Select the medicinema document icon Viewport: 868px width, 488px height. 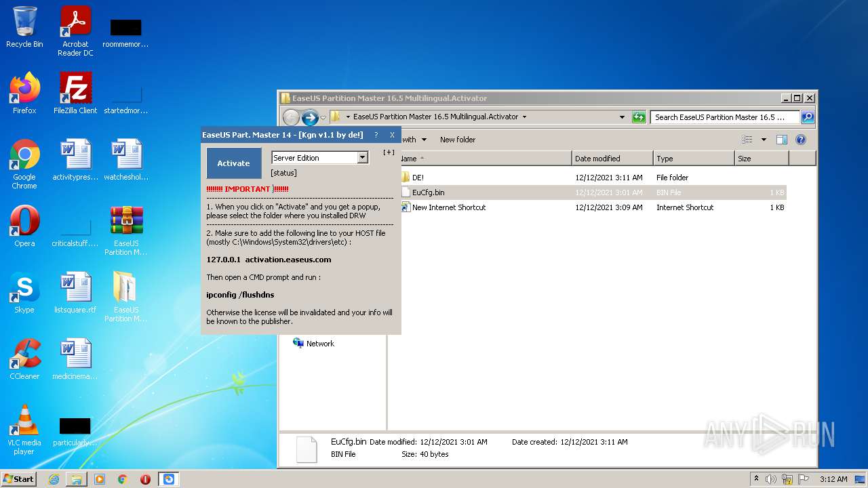[x=75, y=359]
